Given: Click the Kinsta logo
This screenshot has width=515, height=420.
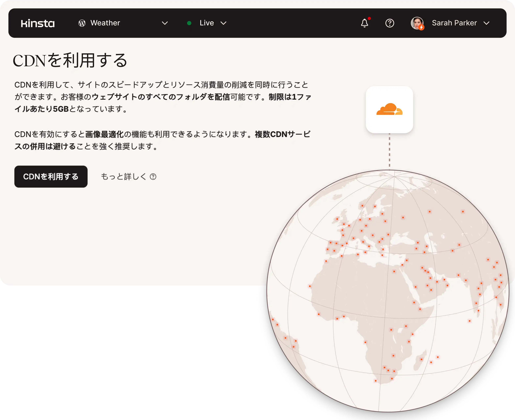Looking at the screenshot, I should [x=38, y=23].
